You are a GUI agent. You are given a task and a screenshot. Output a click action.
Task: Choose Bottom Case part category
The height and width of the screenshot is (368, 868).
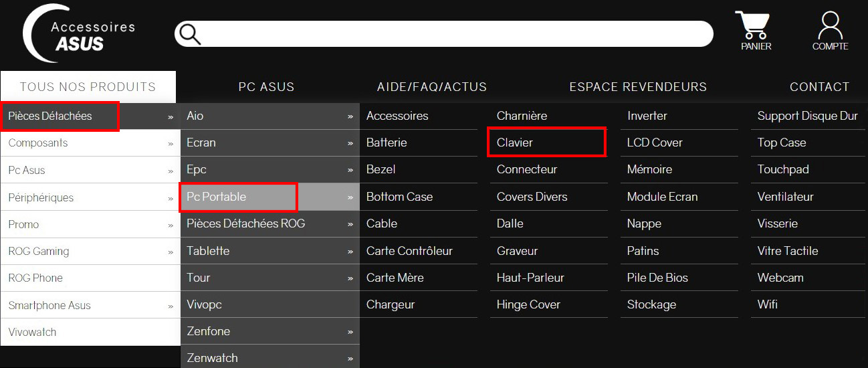pyautogui.click(x=399, y=197)
